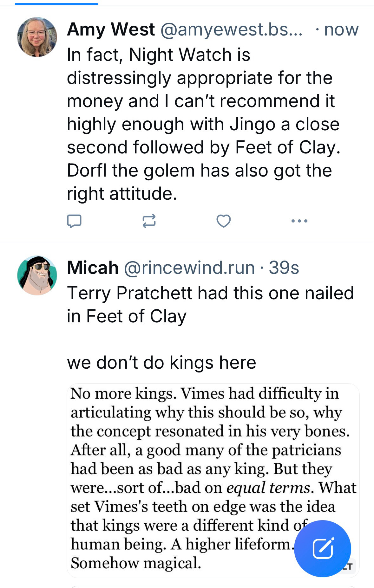The width and height of the screenshot is (374, 588).
Task: Repost Amy West's post
Action: [x=149, y=221]
